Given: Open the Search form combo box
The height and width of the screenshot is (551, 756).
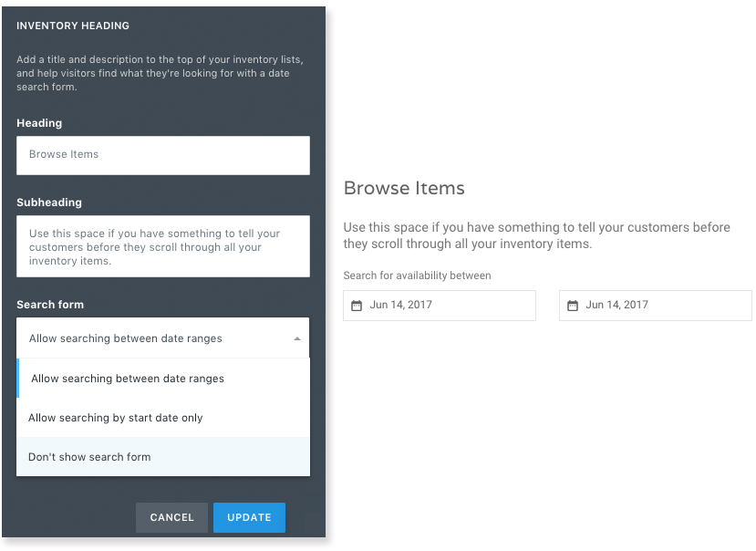Looking at the screenshot, I should pyautogui.click(x=163, y=338).
